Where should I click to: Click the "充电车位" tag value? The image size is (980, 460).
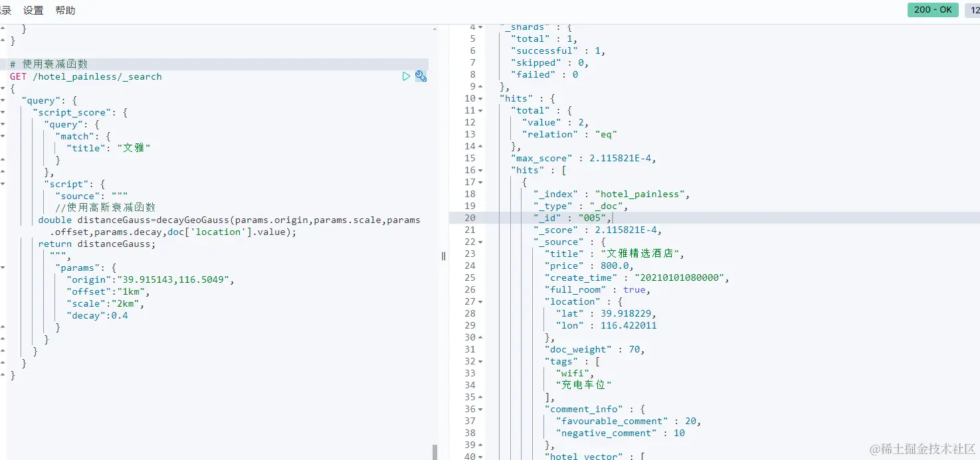click(x=583, y=385)
